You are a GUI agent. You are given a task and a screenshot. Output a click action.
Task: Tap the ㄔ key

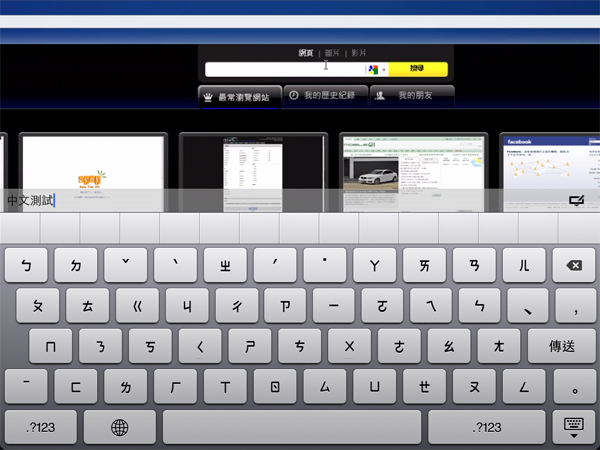(237, 306)
